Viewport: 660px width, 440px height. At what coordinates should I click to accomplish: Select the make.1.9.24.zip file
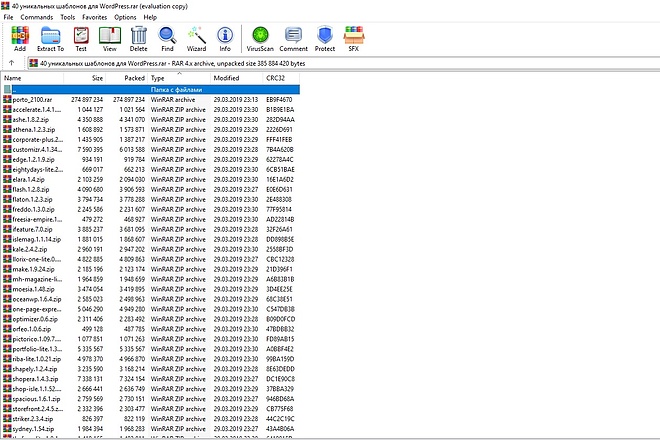[x=33, y=269]
